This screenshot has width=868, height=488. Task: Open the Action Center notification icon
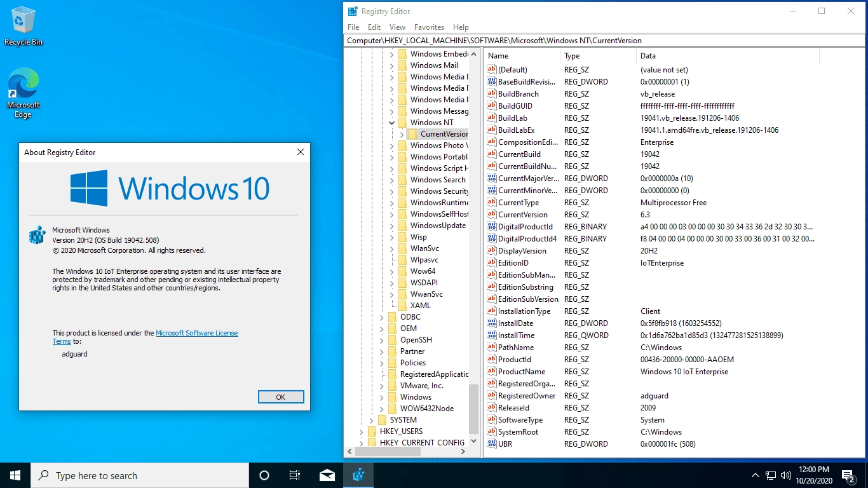pyautogui.click(x=848, y=475)
